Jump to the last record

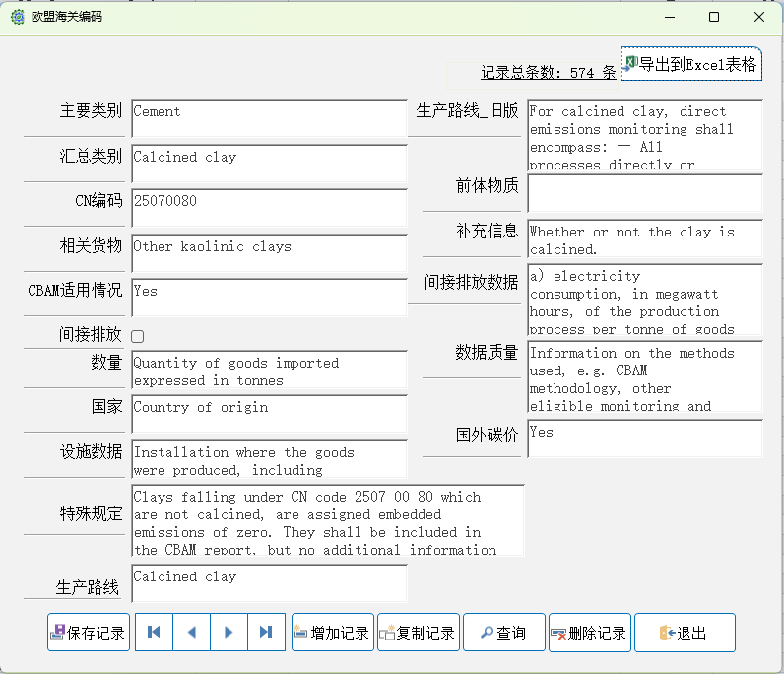point(266,633)
